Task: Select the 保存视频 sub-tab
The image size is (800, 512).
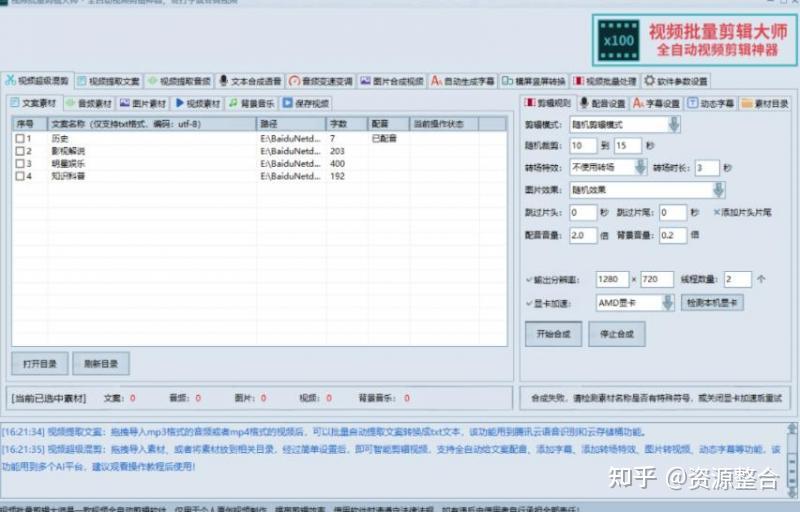Action: [x=306, y=104]
